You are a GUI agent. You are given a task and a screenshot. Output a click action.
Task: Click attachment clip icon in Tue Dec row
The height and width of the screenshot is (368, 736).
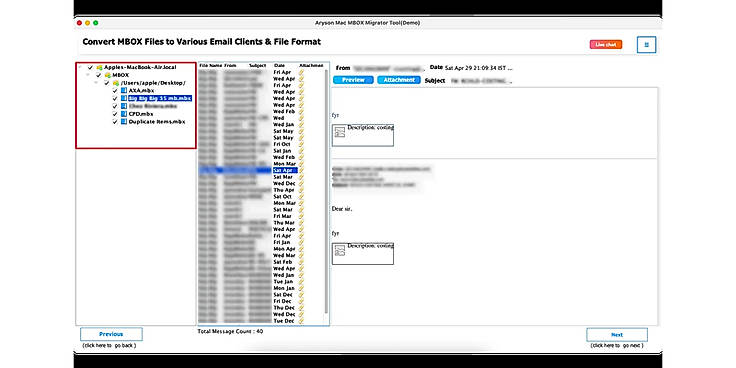[x=301, y=321]
